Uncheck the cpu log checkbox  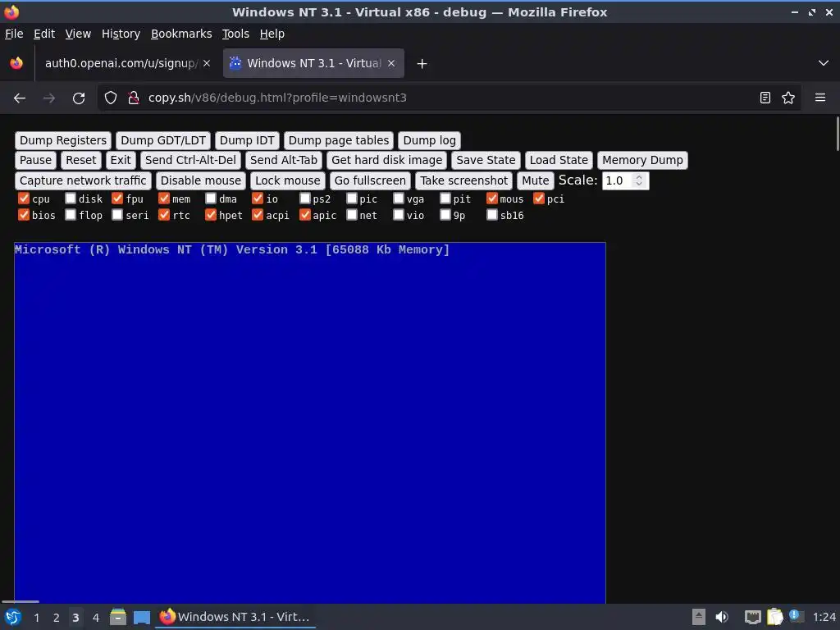24,199
